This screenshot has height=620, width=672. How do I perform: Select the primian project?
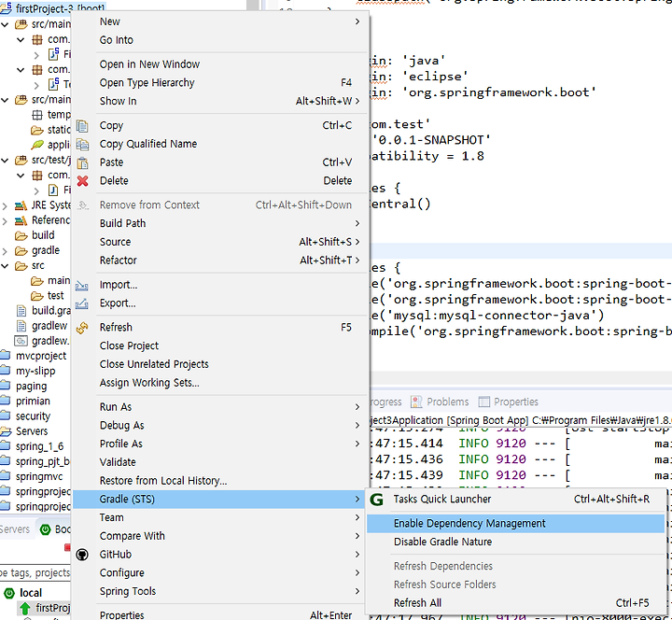tap(33, 402)
